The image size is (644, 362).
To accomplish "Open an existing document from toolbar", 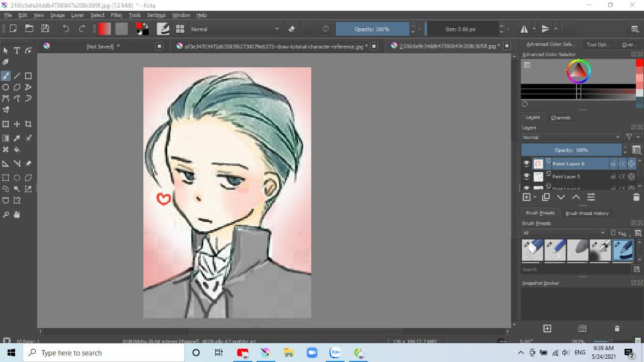I will pyautogui.click(x=29, y=29).
